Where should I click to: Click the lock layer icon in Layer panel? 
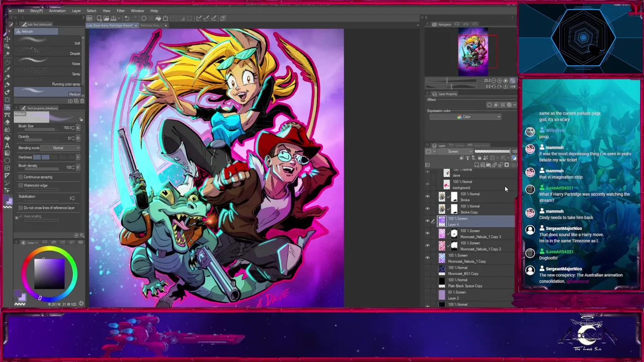[479, 158]
